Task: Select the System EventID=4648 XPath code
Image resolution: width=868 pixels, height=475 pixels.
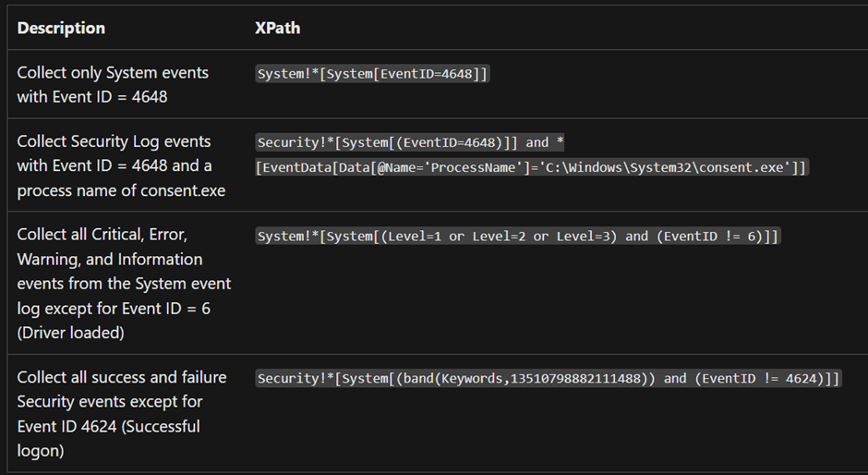Action: click(x=372, y=75)
